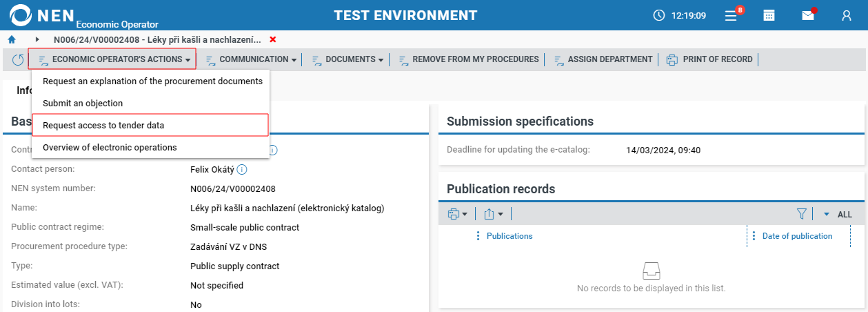Expand the Economic Operator's Actions dropdown
The height and width of the screenshot is (312, 868).
tap(112, 59)
